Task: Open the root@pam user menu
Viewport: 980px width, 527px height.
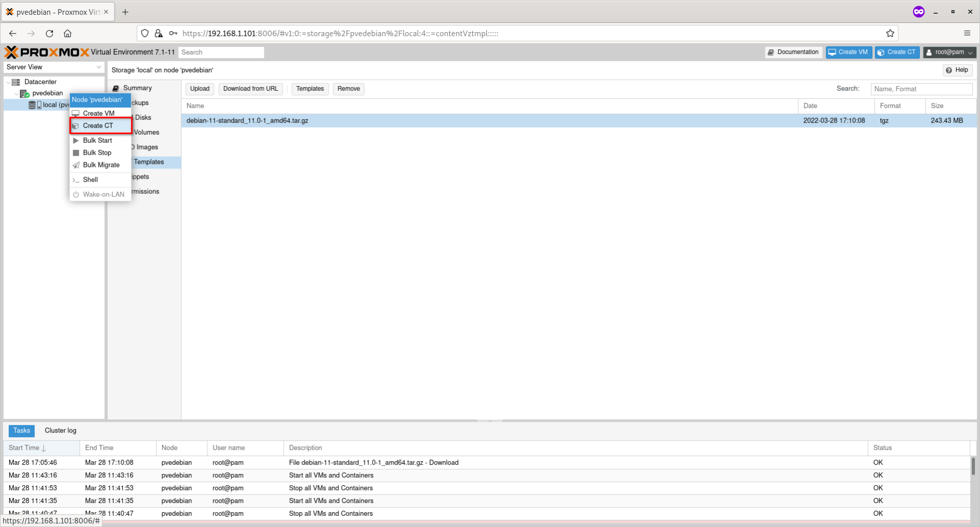Action: click(x=949, y=52)
